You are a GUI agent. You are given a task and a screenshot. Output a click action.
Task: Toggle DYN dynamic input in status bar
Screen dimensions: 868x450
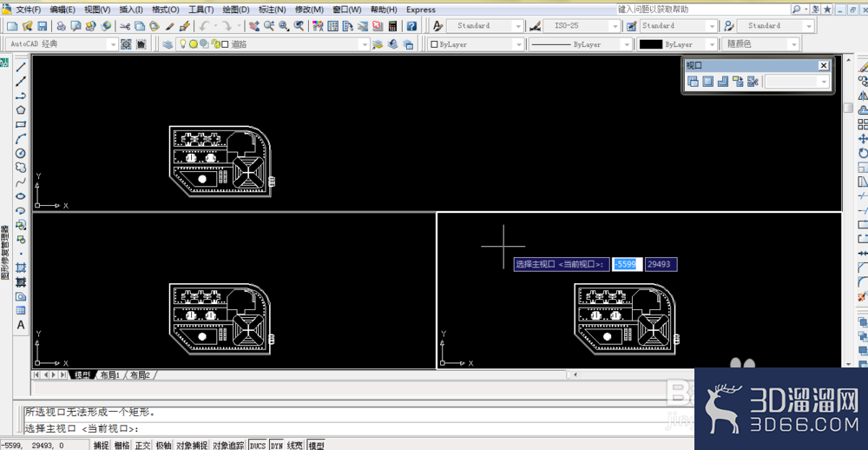278,446
